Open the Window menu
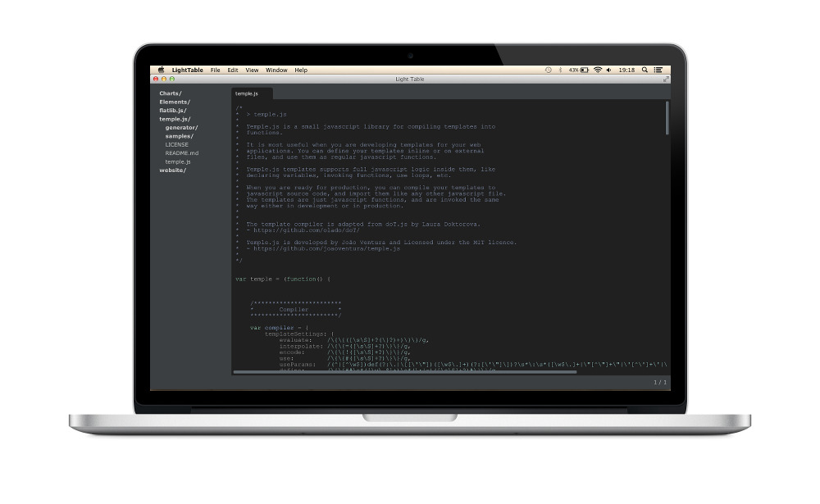The height and width of the screenshot is (504, 820). (x=276, y=70)
